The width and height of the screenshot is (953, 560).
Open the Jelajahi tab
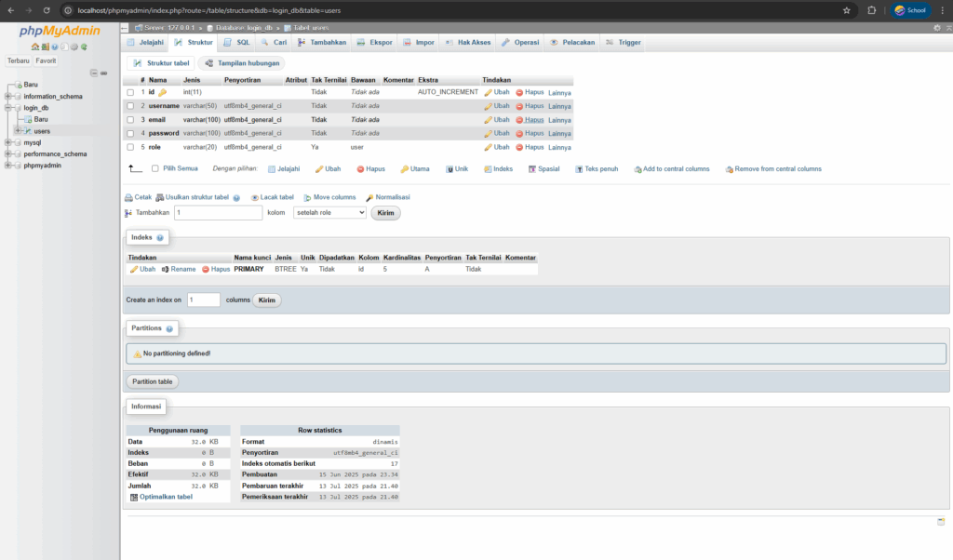(x=145, y=43)
